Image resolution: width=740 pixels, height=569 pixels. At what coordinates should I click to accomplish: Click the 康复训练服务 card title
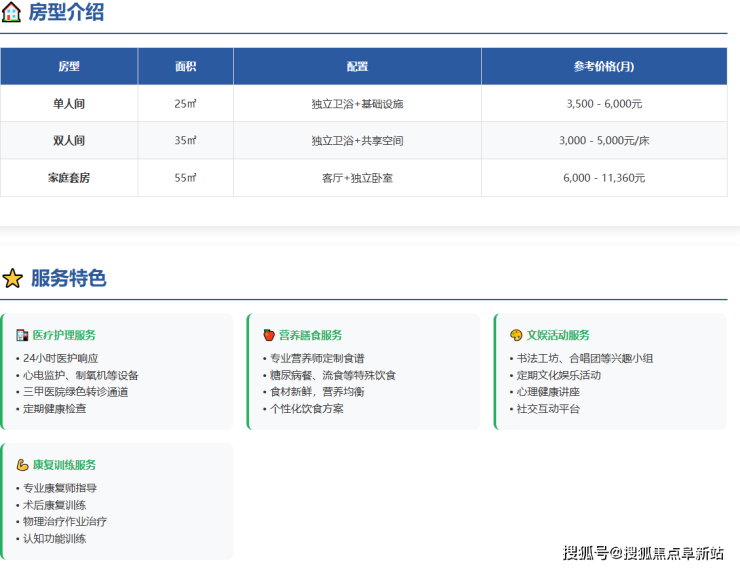(x=64, y=465)
